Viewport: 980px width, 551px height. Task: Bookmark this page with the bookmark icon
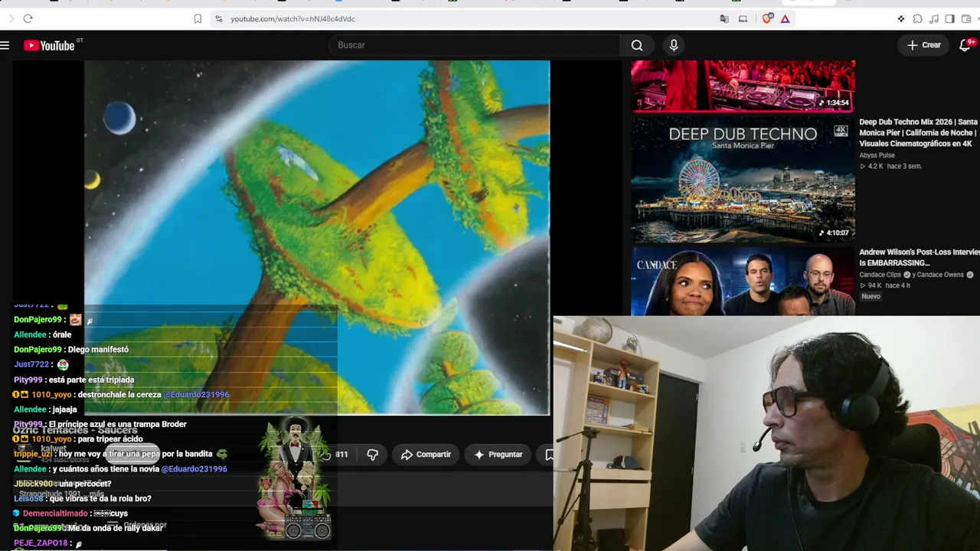198,18
